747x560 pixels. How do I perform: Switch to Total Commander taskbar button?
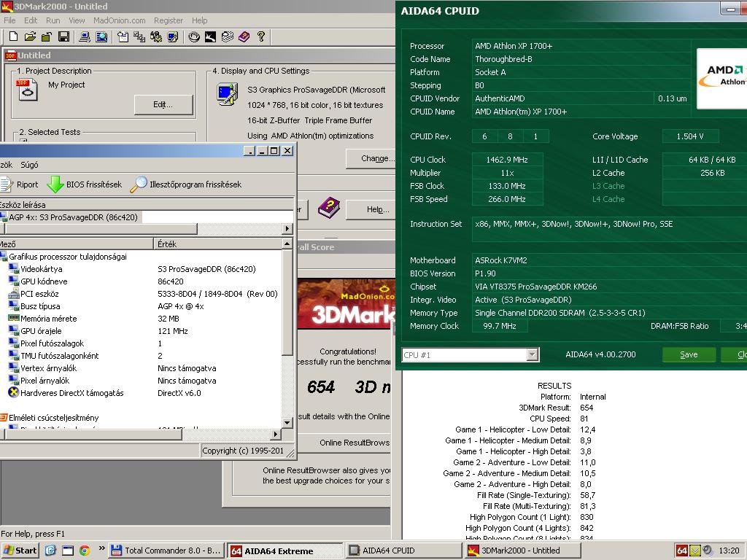click(x=166, y=551)
